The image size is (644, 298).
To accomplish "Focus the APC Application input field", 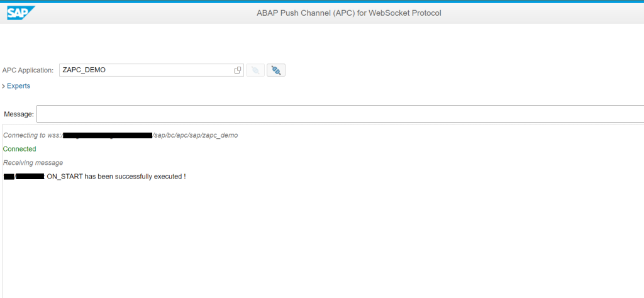I will pos(152,70).
